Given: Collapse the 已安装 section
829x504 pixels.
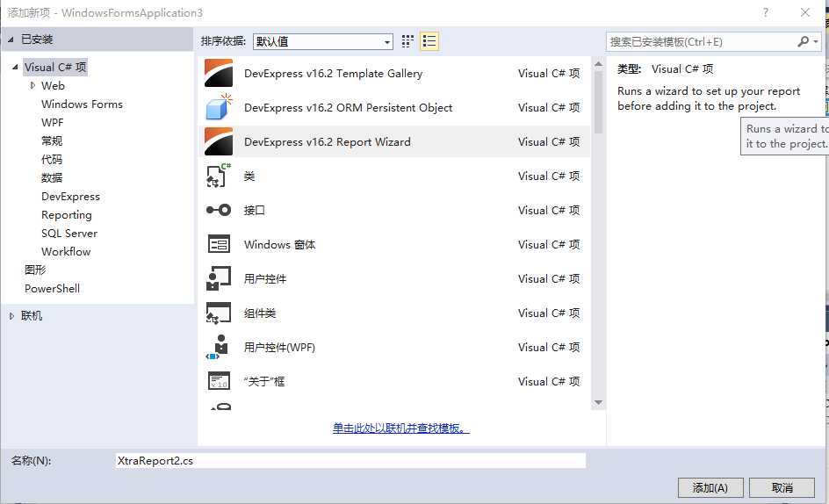Looking at the screenshot, I should 11,40.
